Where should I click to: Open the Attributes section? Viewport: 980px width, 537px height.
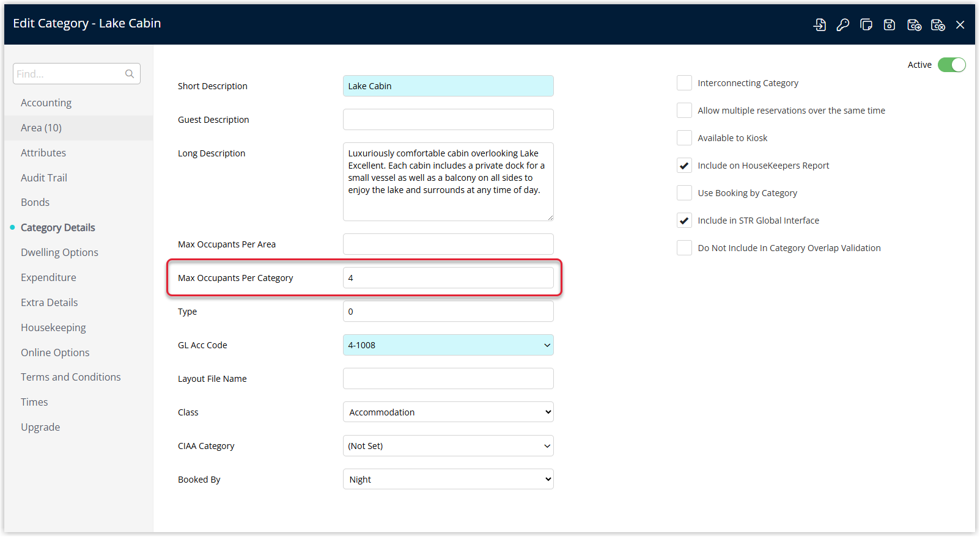pos(43,153)
